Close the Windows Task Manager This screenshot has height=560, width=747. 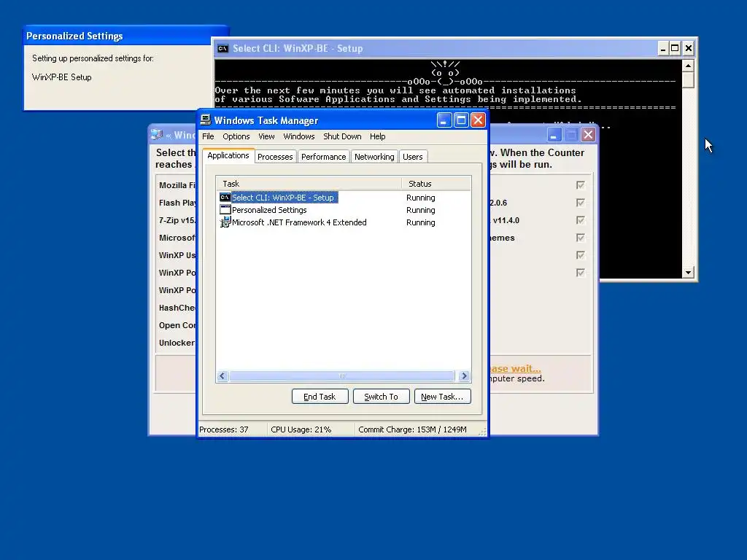[x=478, y=120]
